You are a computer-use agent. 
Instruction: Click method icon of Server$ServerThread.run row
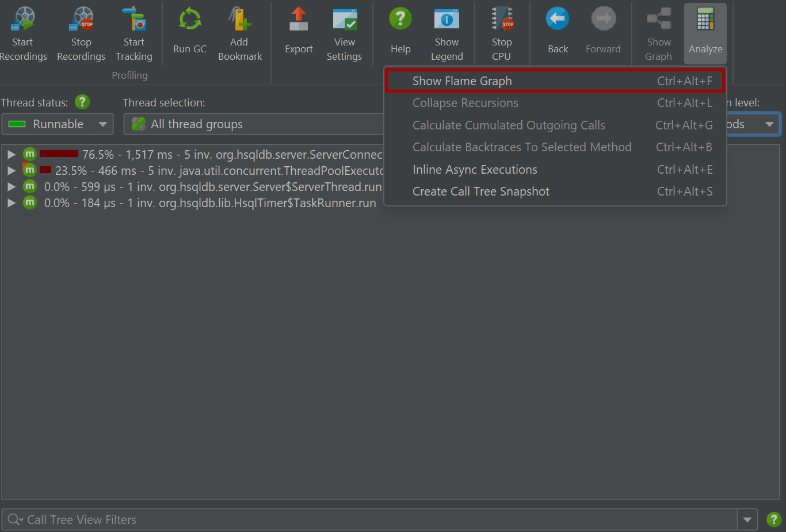[x=30, y=186]
